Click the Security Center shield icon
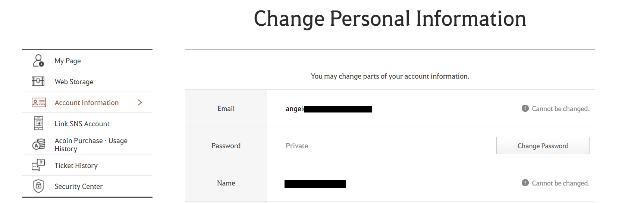This screenshot has width=644, height=203. (38, 186)
